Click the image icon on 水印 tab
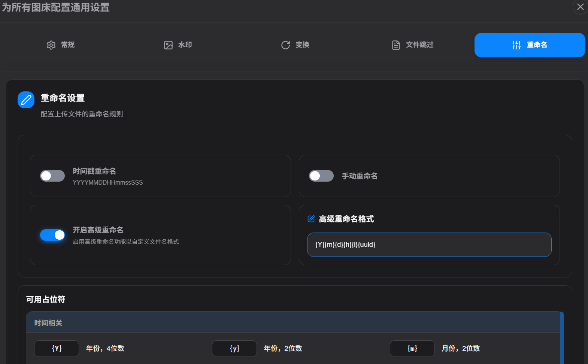This screenshot has width=588, height=364. (168, 45)
